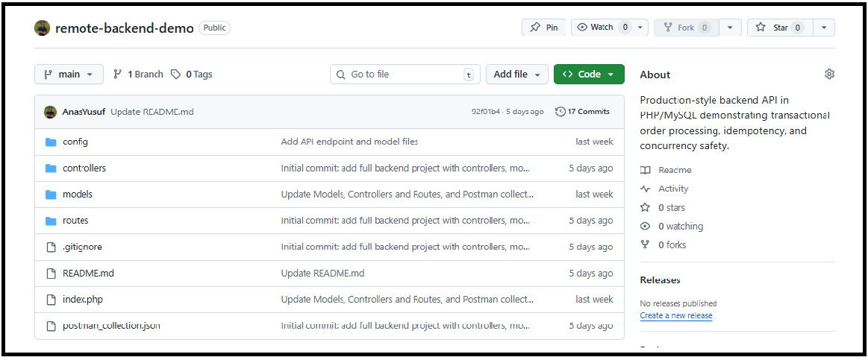Open the 17 Commits history
The width and height of the screenshot is (868, 363).
pyautogui.click(x=582, y=112)
